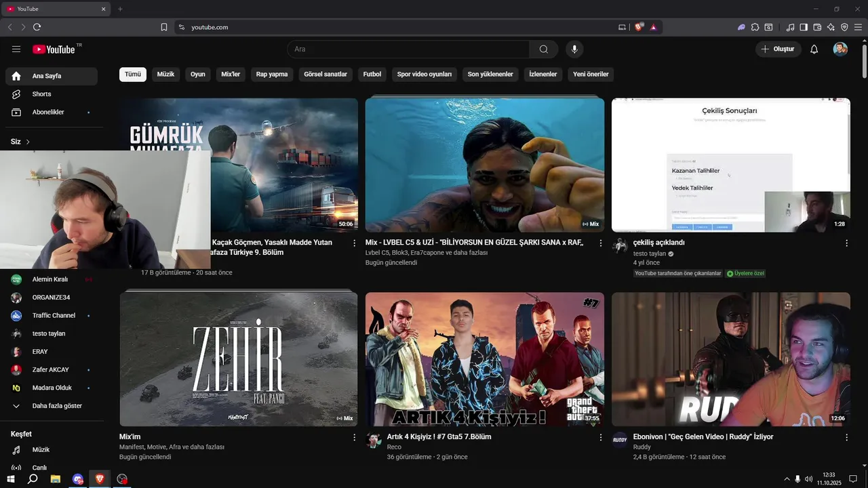Select the İzlenenler filter chip
Image resolution: width=868 pixels, height=488 pixels.
543,74
